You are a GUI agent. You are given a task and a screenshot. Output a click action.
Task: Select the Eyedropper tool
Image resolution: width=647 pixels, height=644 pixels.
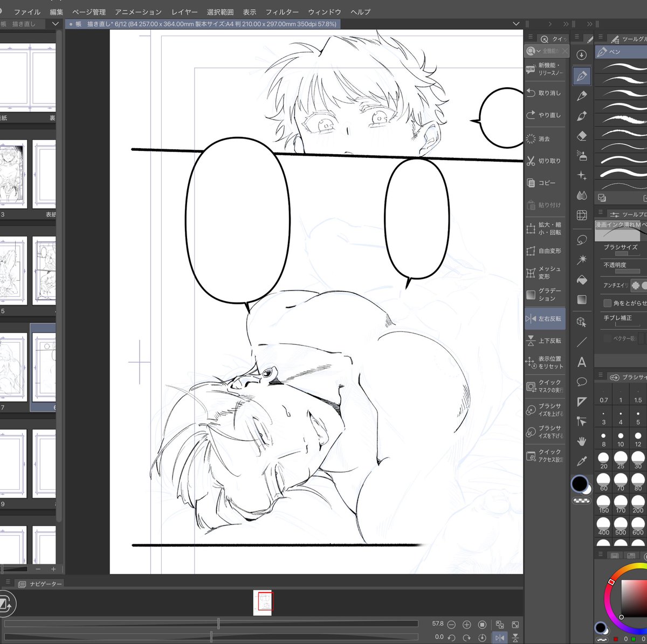coord(582,461)
